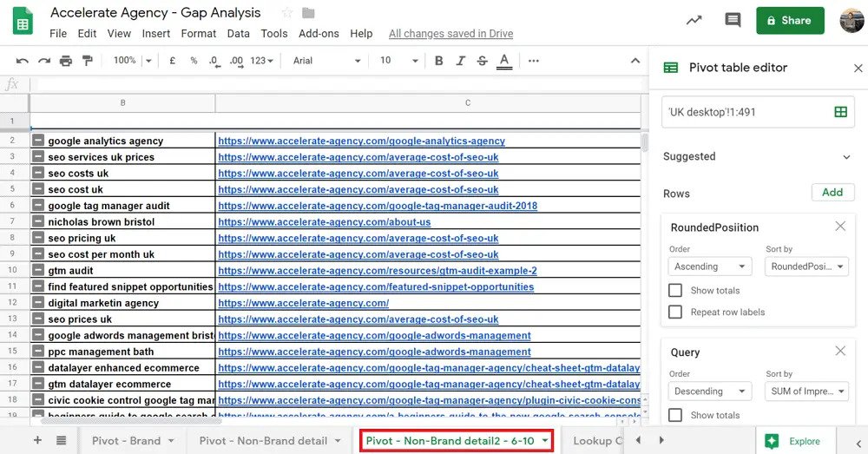Increase decimal places button

236,61
